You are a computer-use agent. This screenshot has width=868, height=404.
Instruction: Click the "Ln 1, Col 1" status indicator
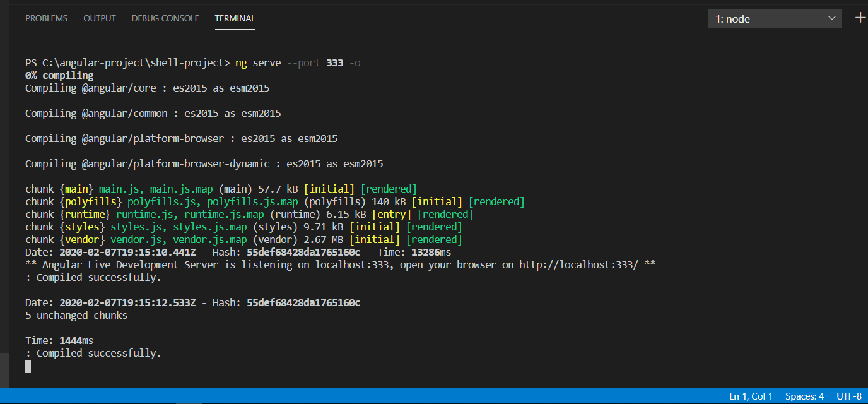click(751, 396)
